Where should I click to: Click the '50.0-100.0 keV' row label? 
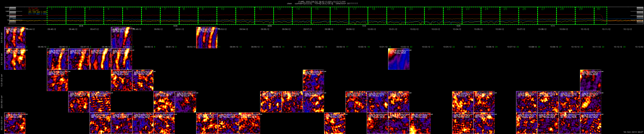point(2,123)
